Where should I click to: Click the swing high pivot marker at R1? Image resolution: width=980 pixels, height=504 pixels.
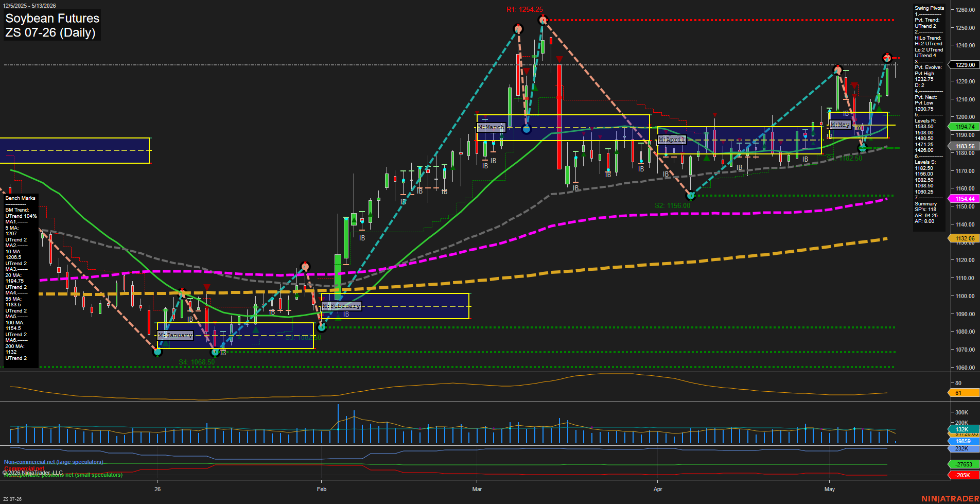click(x=542, y=20)
